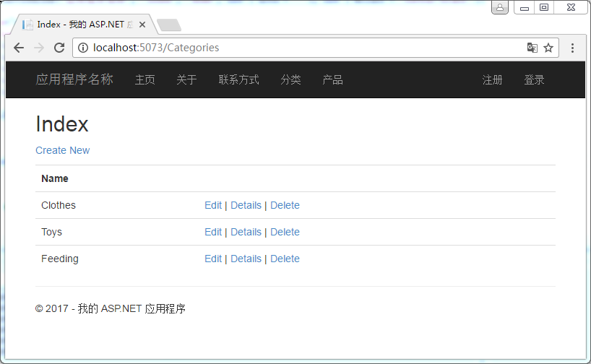
Task: View site information icon in address bar
Action: (x=83, y=48)
